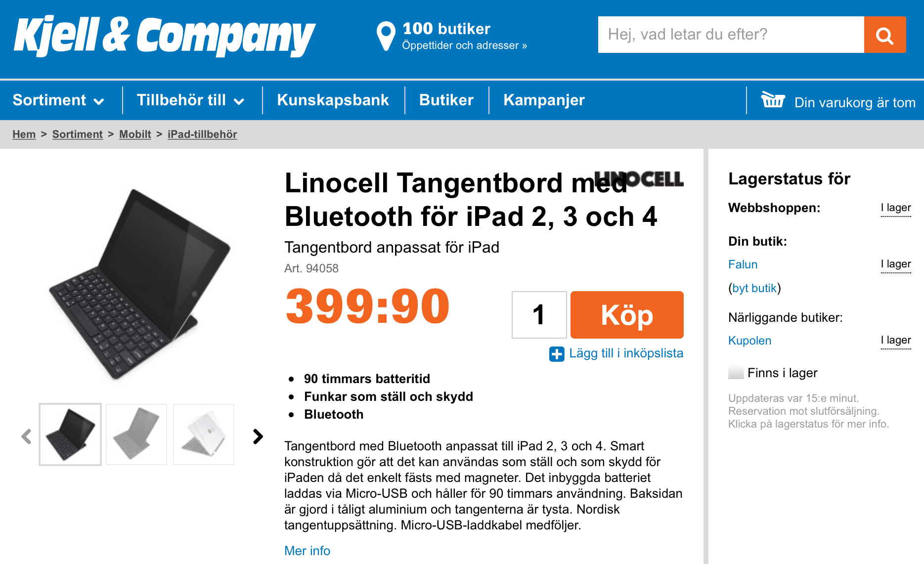Viewport: 924px width, 564px height.
Task: Open the Mer info link
Action: click(x=307, y=551)
